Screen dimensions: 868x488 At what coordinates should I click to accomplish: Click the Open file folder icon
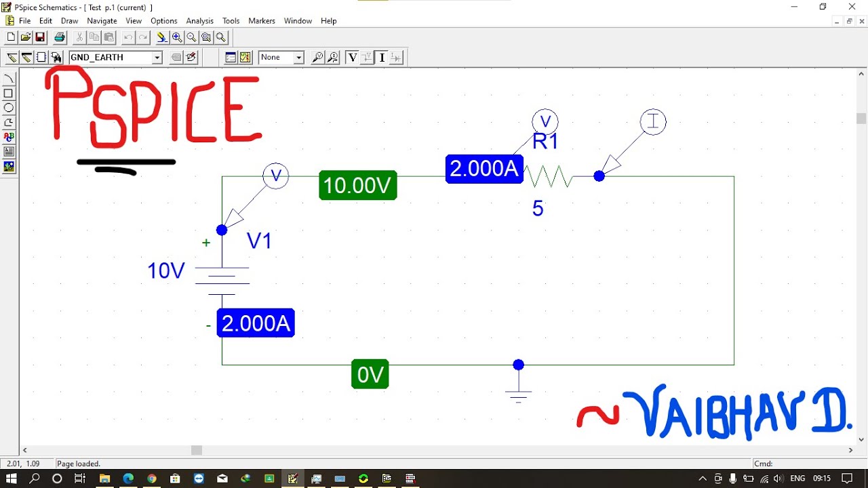[26, 37]
